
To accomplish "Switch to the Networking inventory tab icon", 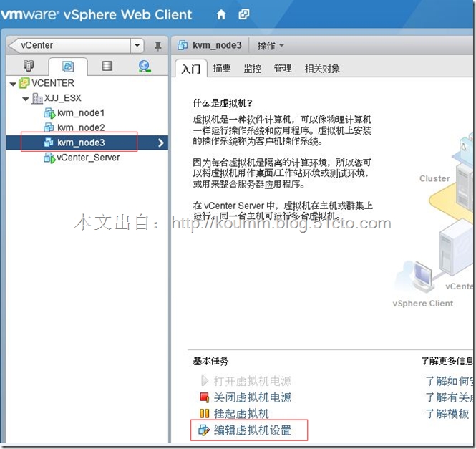I will [x=145, y=66].
